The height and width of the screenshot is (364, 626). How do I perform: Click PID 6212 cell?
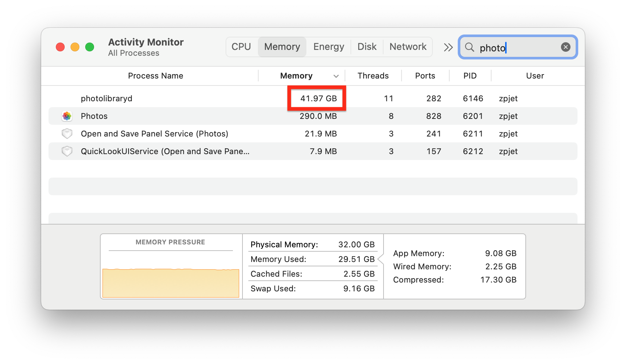click(x=473, y=151)
